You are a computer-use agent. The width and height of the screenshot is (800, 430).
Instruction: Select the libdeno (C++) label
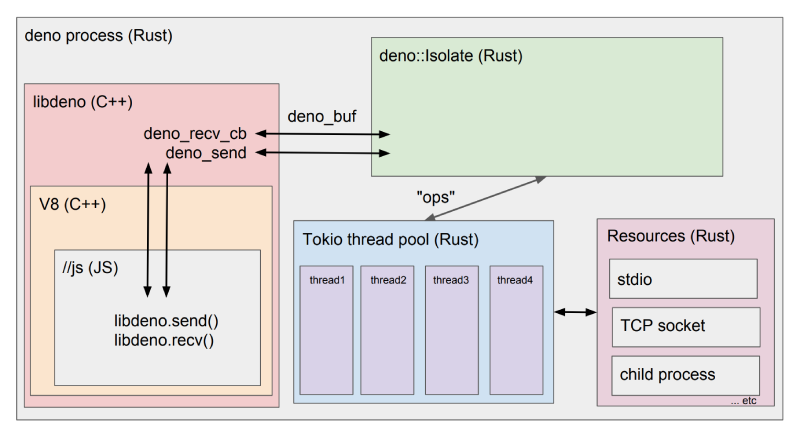(83, 102)
